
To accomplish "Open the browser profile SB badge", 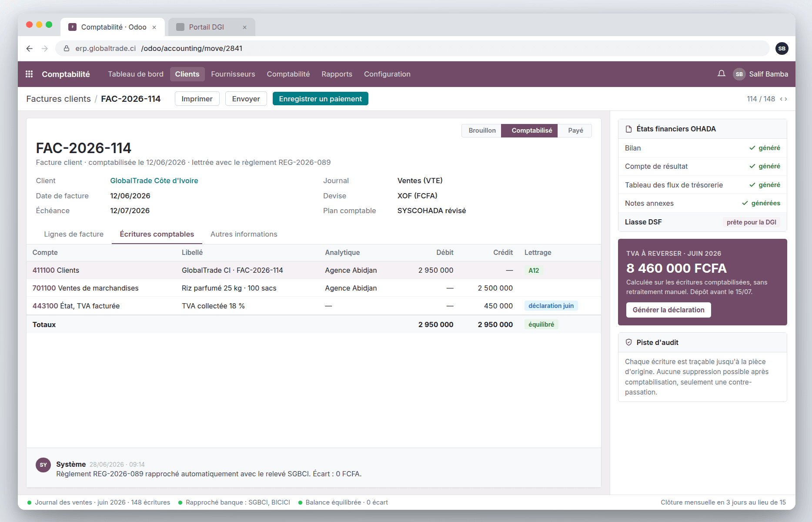I will (x=782, y=48).
